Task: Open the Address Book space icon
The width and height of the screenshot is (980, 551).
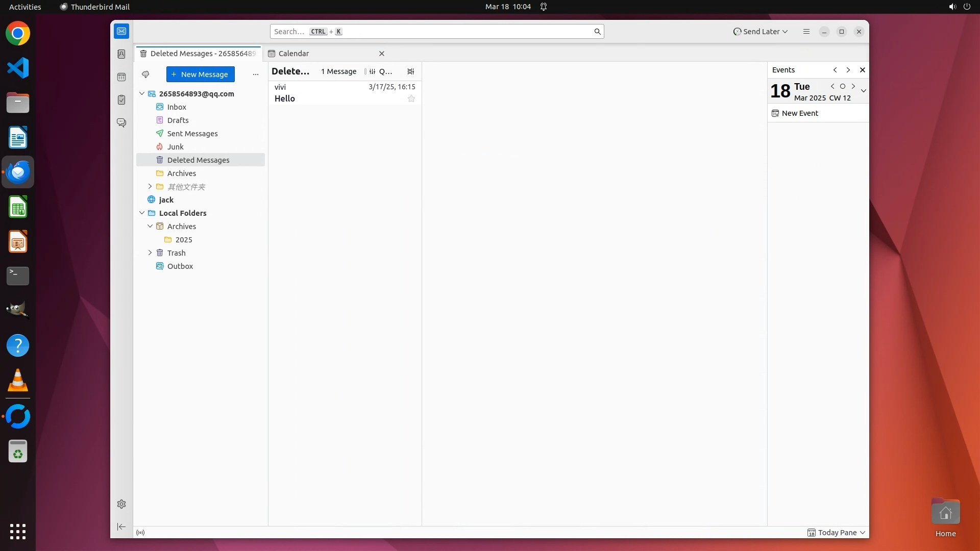Action: [121, 54]
